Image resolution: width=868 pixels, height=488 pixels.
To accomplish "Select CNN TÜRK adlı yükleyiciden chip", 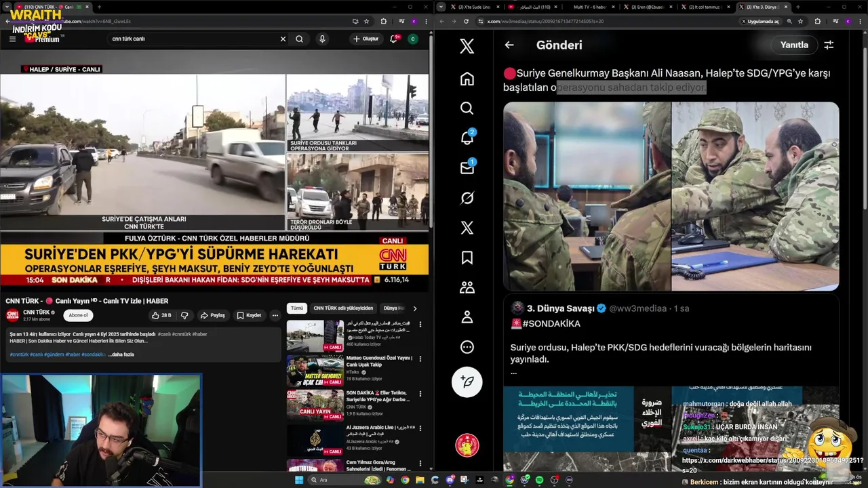I will point(343,308).
